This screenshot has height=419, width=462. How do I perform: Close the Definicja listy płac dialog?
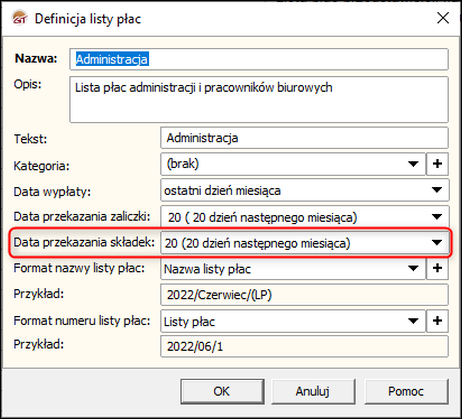[443, 18]
